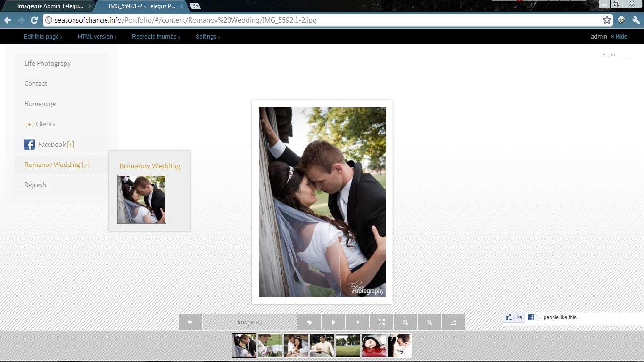The image size is (644, 362).
Task: Enter fullscreen with the expand arrows icon
Action: pos(381,322)
